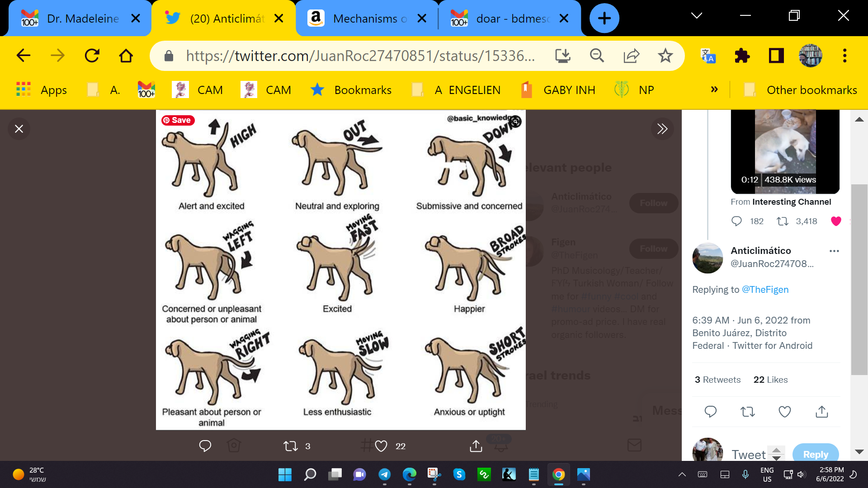Image resolution: width=868 pixels, height=488 pixels.
Task: Share tweet using icon below image
Action: tap(476, 446)
